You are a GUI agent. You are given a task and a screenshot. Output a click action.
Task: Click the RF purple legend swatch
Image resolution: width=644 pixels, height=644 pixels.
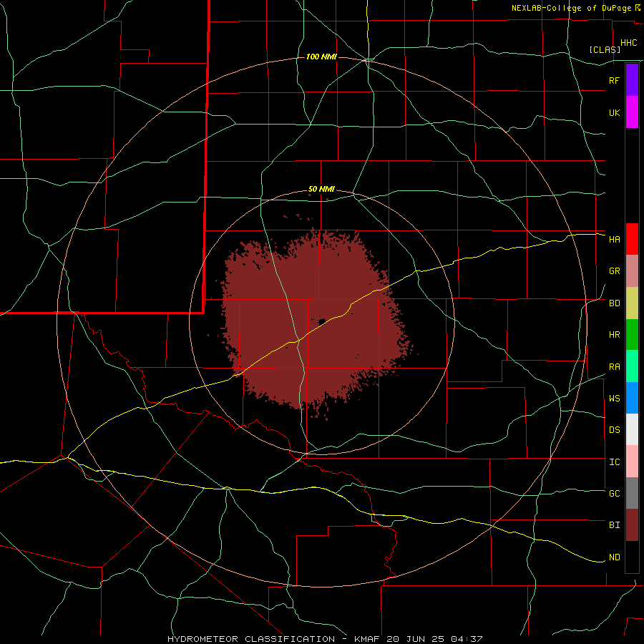(x=632, y=80)
